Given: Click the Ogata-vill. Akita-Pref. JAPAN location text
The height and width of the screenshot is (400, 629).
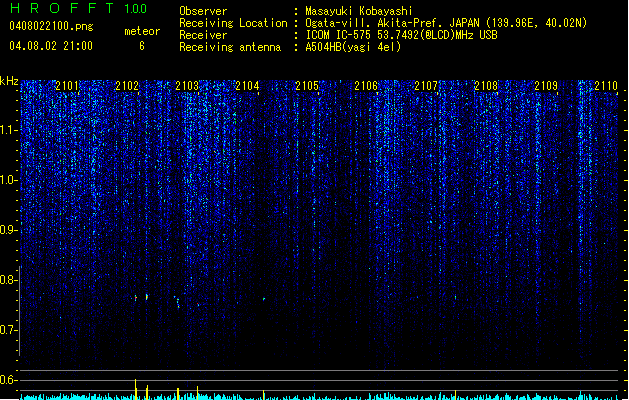Looking at the screenshot, I should [446, 23].
